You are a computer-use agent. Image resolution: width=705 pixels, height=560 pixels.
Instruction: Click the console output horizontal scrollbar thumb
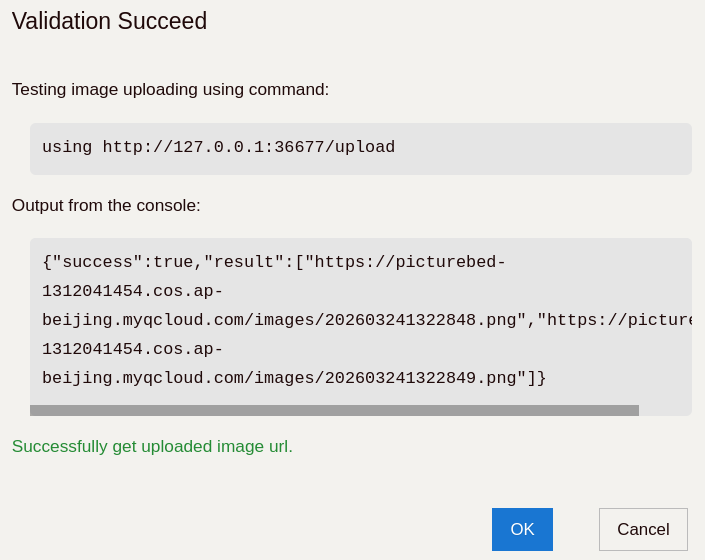click(334, 410)
